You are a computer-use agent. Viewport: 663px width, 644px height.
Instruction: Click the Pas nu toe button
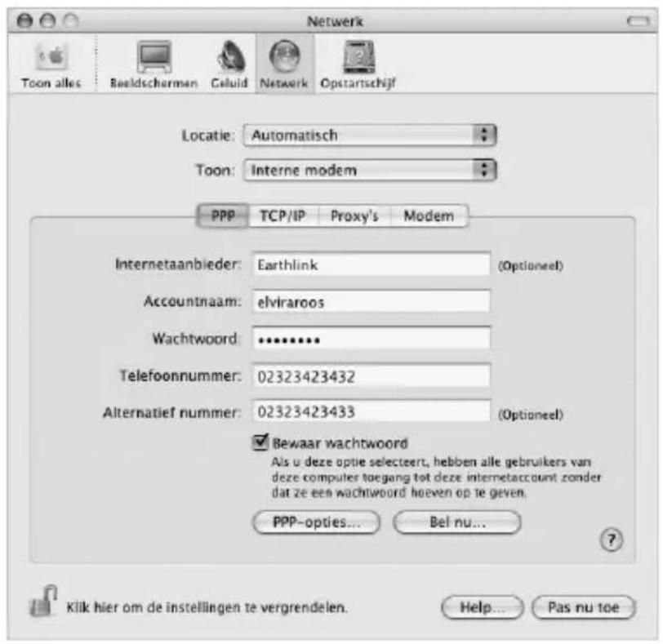pos(584,607)
